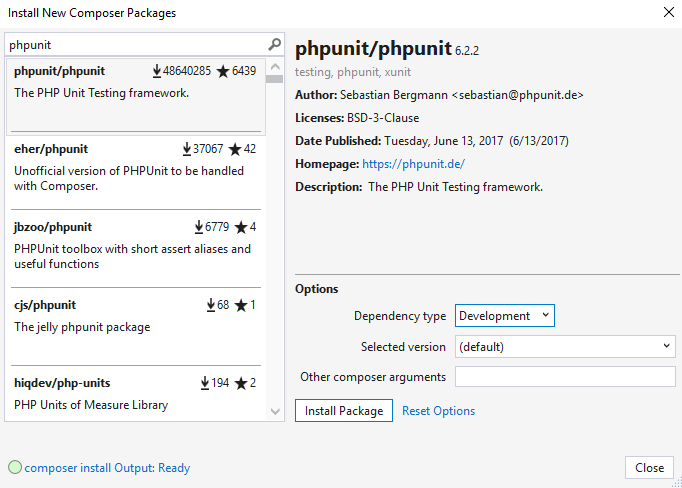
Task: Click the star icon beside 42
Action: click(x=235, y=149)
